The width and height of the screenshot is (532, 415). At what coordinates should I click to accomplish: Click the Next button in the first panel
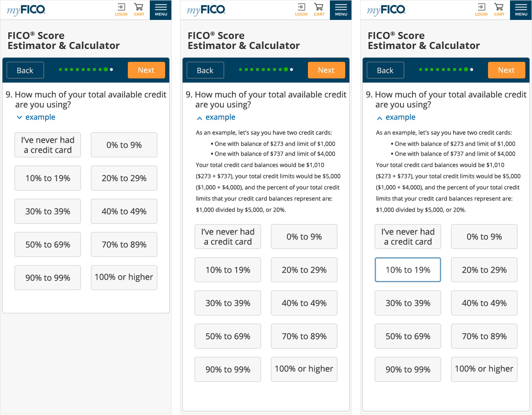click(146, 70)
